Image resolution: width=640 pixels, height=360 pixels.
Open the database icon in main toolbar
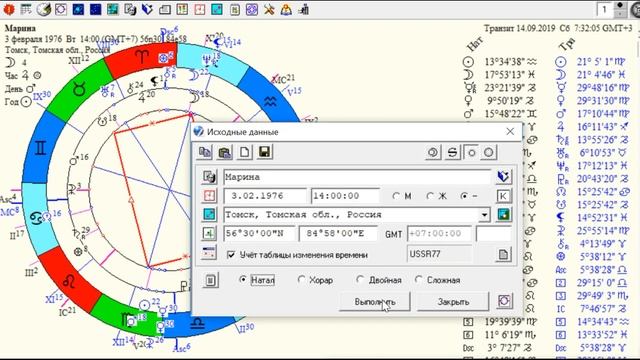(x=130, y=9)
